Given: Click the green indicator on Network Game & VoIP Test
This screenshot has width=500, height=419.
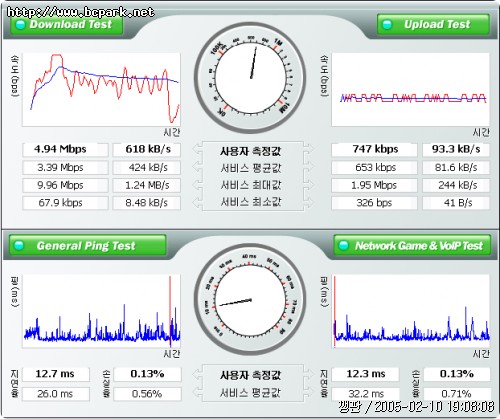Looking at the screenshot, I should (344, 246).
